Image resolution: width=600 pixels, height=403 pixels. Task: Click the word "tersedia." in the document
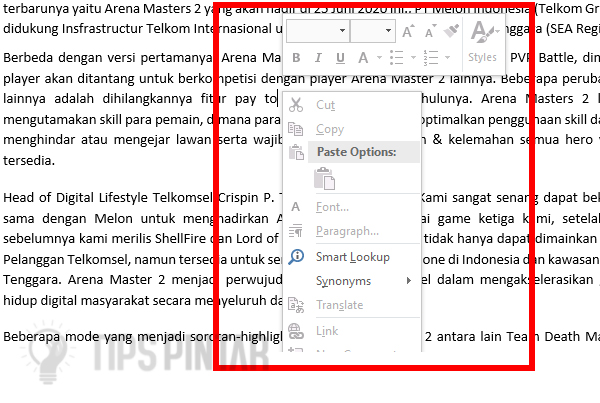point(29,160)
